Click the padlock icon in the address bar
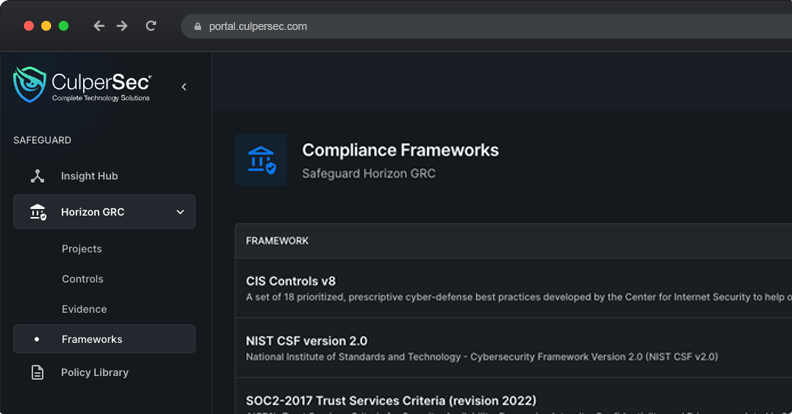The width and height of the screenshot is (792, 414). pyautogui.click(x=197, y=27)
